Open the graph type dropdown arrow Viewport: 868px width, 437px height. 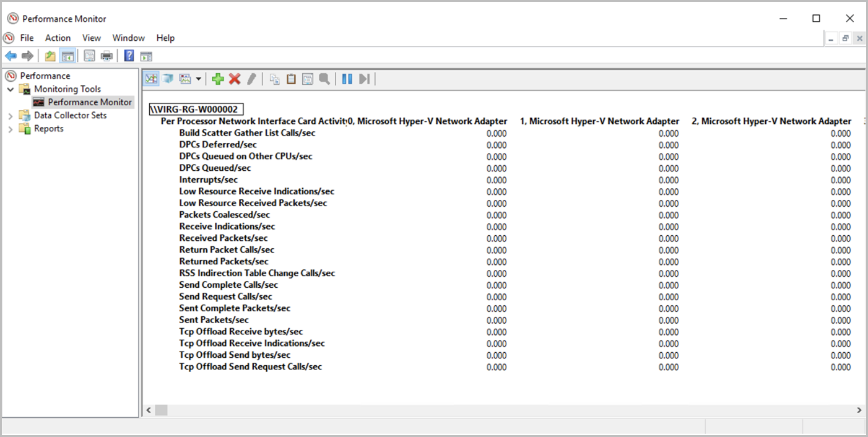198,79
